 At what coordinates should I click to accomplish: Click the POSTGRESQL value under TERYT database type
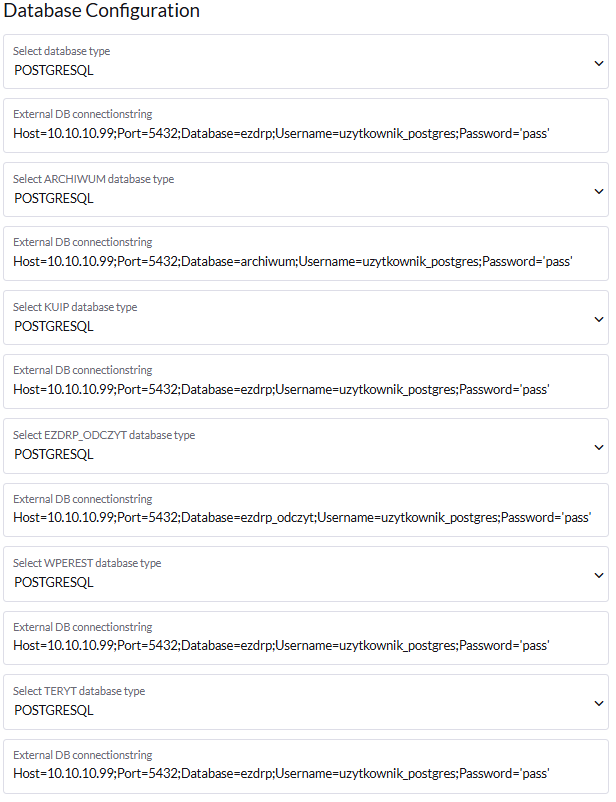tap(54, 710)
